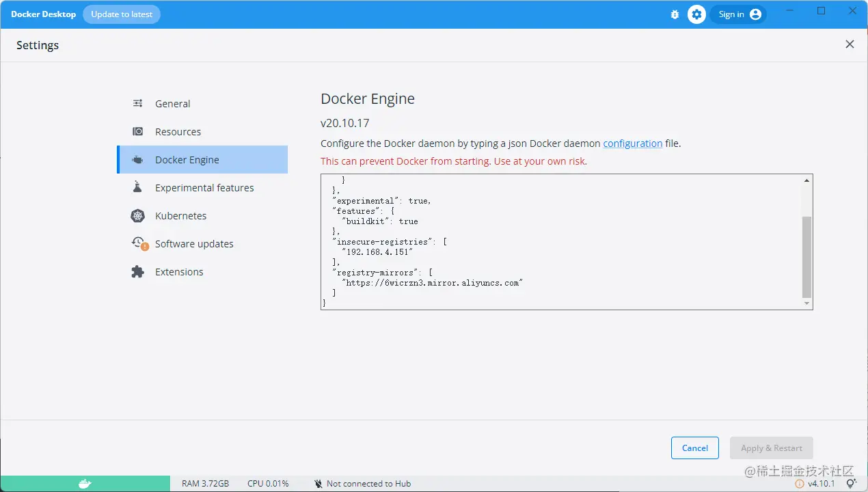Viewport: 868px width, 492px height.
Task: Click the version info warning icon
Action: point(800,484)
